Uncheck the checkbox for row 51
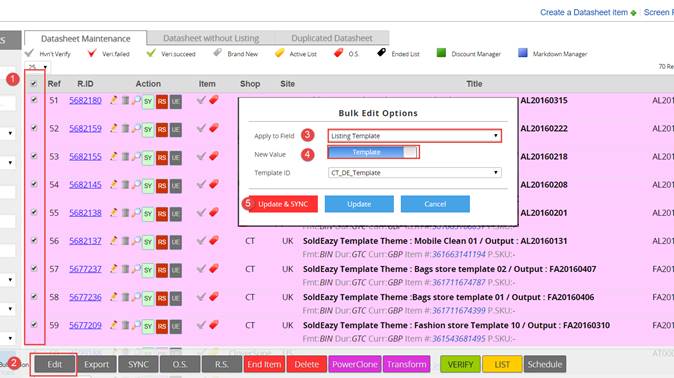 34,100
